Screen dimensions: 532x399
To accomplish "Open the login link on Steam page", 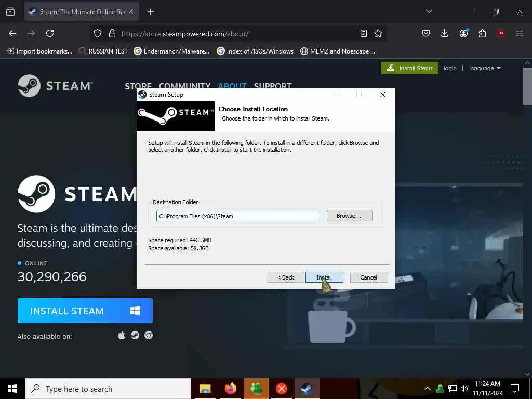I will (449, 68).
